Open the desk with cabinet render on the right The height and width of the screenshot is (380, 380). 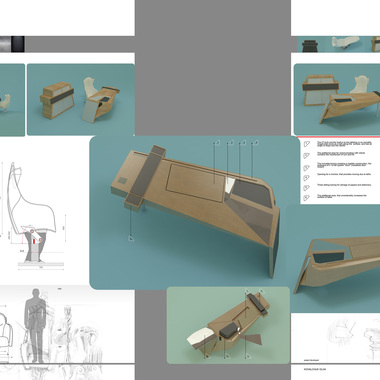tap(337, 99)
